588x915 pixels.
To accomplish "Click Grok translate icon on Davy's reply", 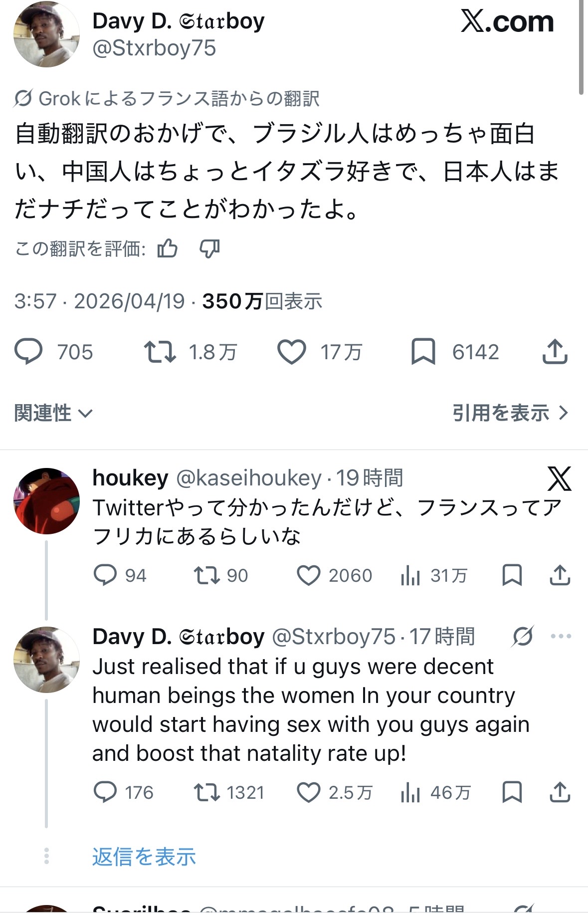I will point(523,636).
